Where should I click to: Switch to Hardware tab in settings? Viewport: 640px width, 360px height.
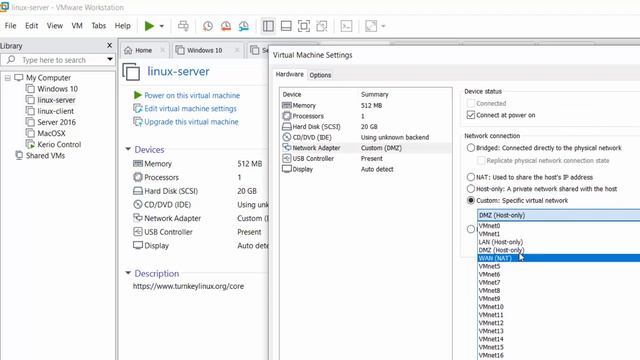289,74
